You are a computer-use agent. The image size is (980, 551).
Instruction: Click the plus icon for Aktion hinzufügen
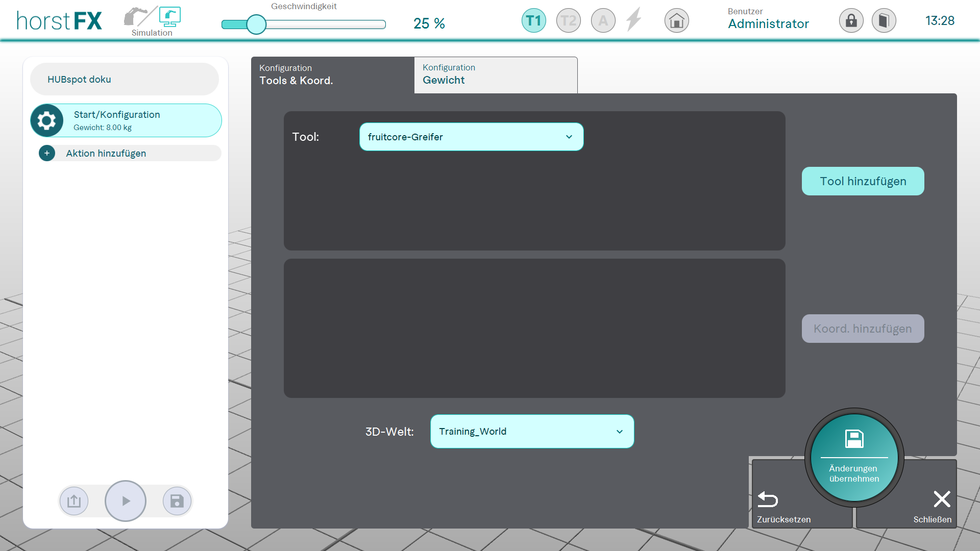tap(47, 153)
